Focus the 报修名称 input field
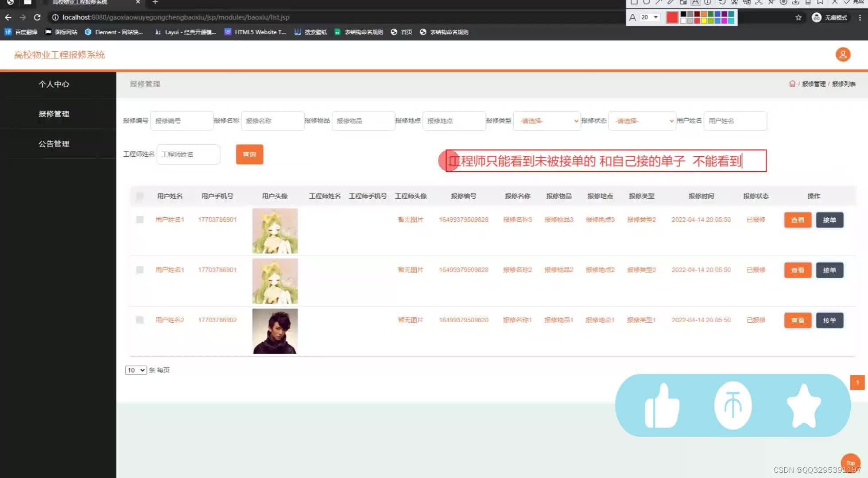Viewport: 868px width, 478px height. point(273,121)
